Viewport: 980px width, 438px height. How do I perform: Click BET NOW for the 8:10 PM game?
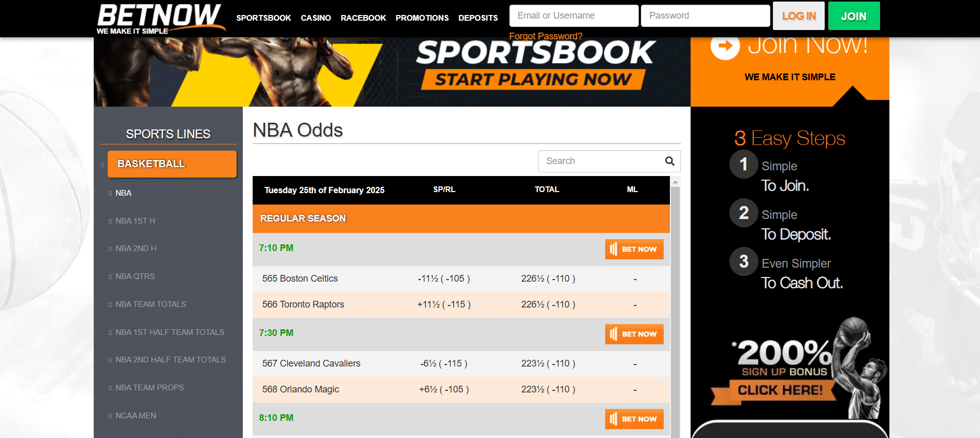(x=634, y=419)
